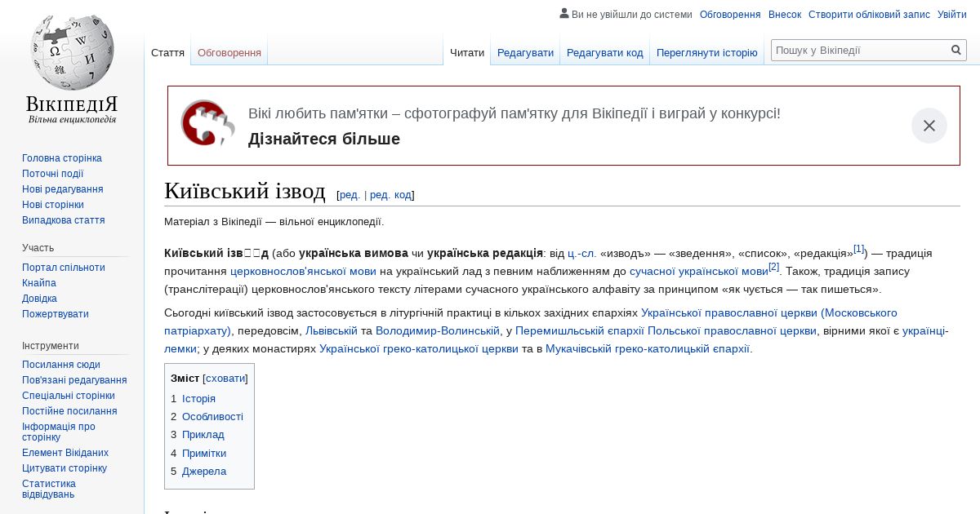Viewport: 980px width, 514px height.
Task: Click footnote reference [2]
Action: 773,267
